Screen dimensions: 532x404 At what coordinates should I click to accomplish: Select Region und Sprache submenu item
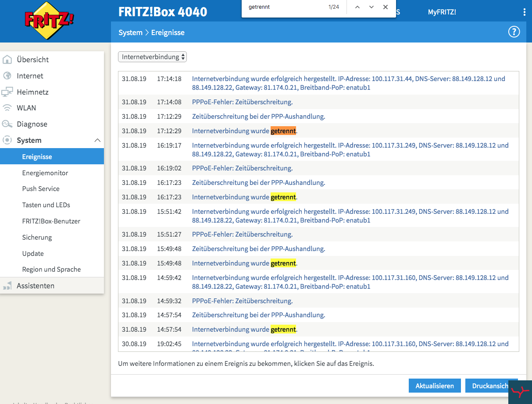click(51, 269)
